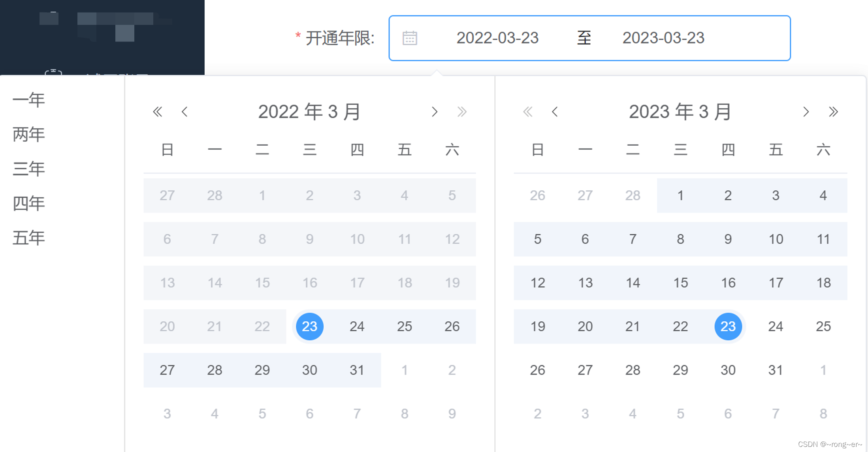
Task: Choose the 一年 shortcut
Action: [28, 99]
